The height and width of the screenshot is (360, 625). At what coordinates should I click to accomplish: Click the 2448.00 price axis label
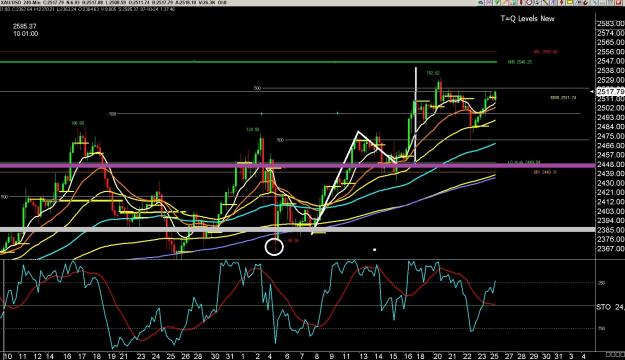click(611, 164)
